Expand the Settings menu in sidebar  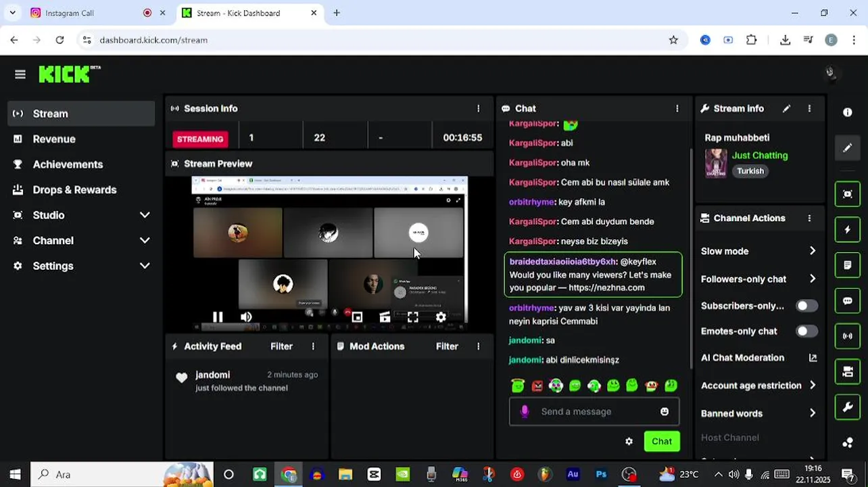point(145,266)
